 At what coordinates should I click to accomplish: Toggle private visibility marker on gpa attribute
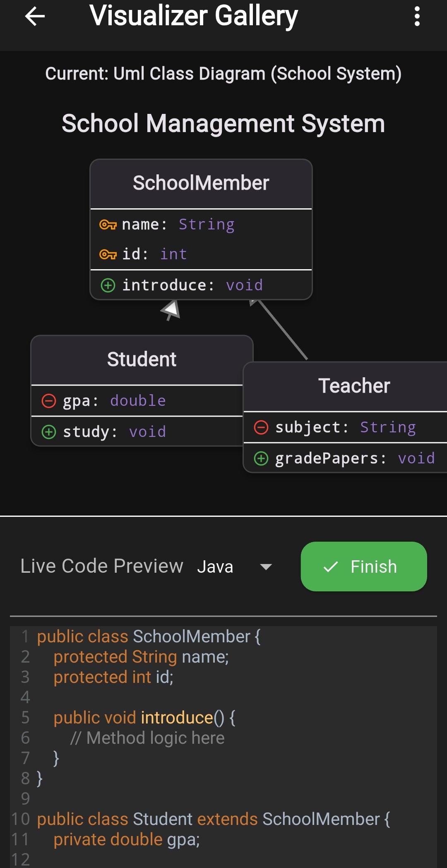tap(48, 400)
